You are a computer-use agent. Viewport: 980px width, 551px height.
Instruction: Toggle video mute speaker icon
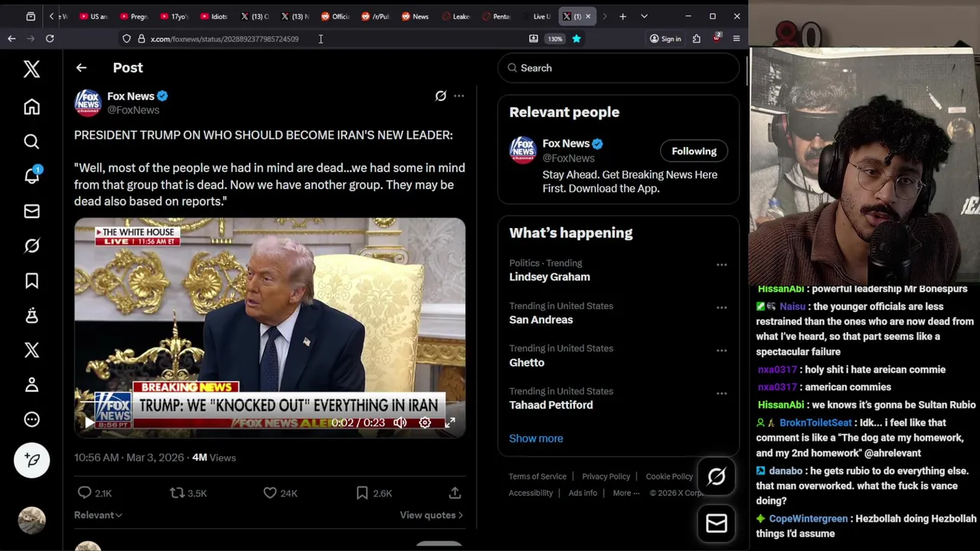point(400,422)
